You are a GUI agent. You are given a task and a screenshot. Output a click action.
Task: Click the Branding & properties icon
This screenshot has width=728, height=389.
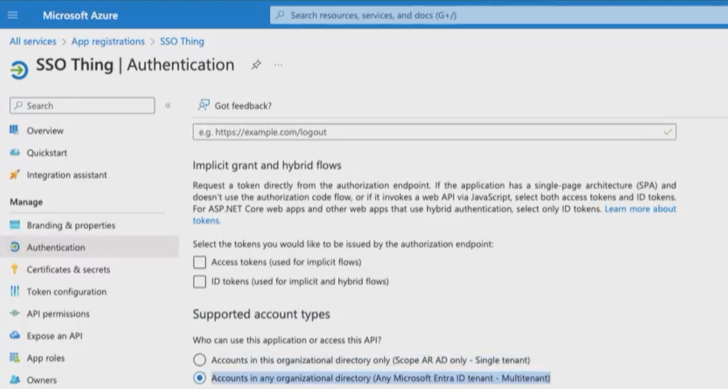(x=15, y=225)
